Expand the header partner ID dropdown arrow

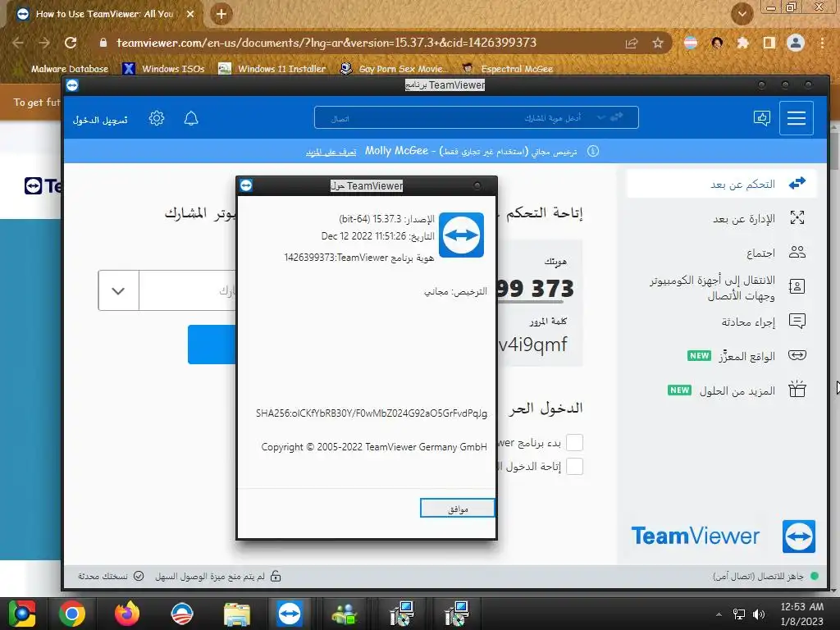pos(601,117)
